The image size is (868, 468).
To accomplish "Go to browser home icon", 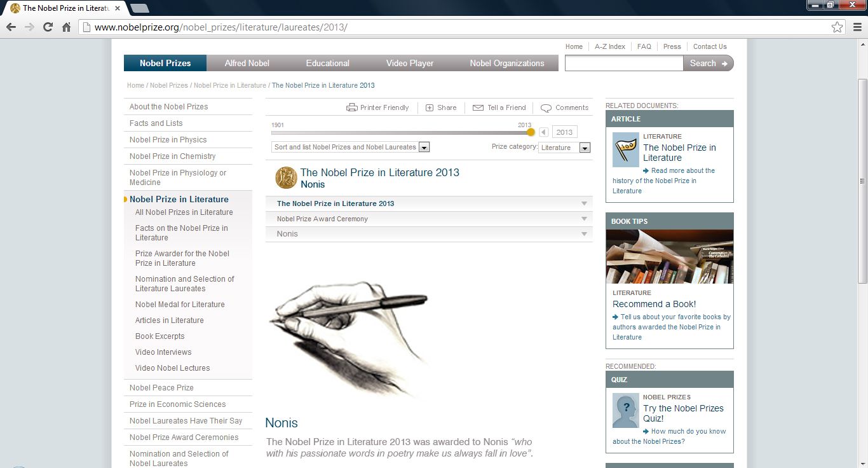I will tap(66, 27).
